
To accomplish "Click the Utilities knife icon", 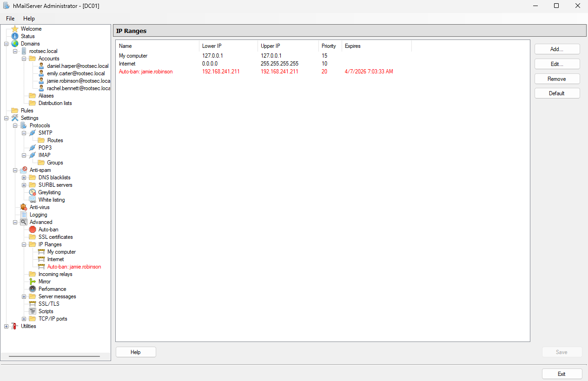I will pos(15,326).
